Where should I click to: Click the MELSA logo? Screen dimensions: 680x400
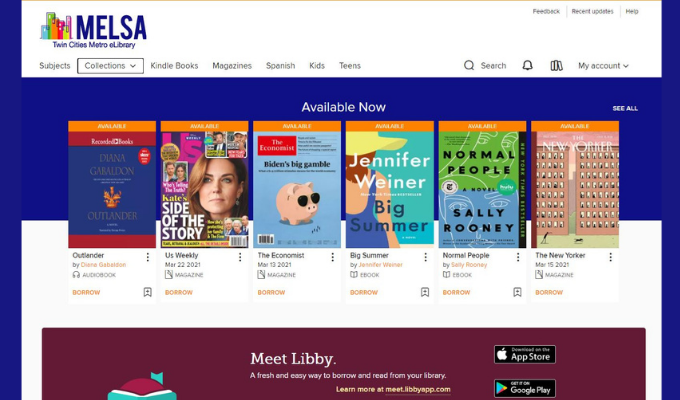coord(93,30)
